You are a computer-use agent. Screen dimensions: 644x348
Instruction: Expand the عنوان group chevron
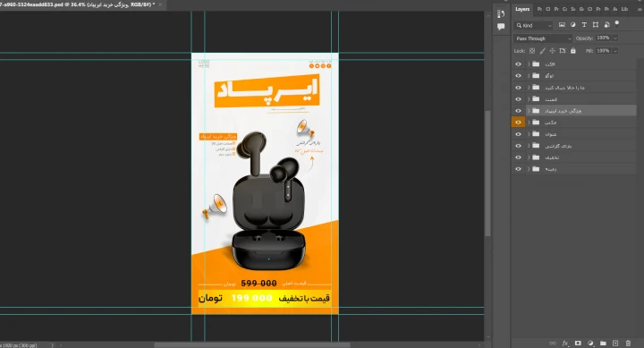pyautogui.click(x=529, y=134)
